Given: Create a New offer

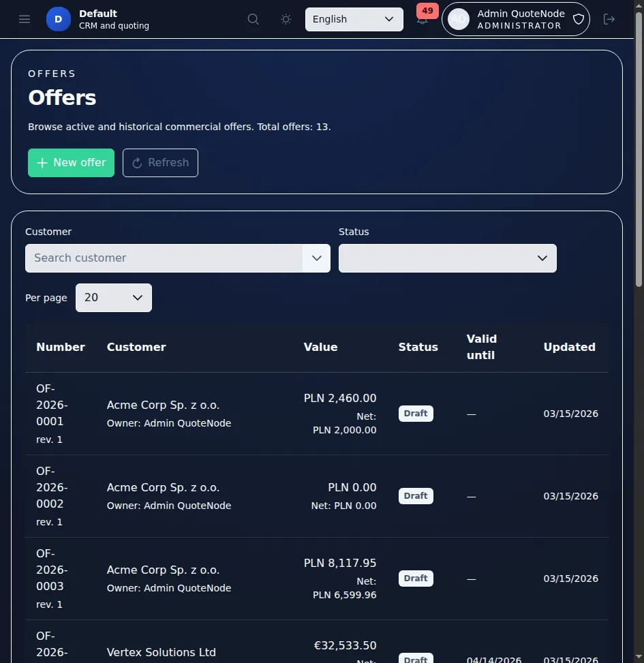Looking at the screenshot, I should click(71, 163).
